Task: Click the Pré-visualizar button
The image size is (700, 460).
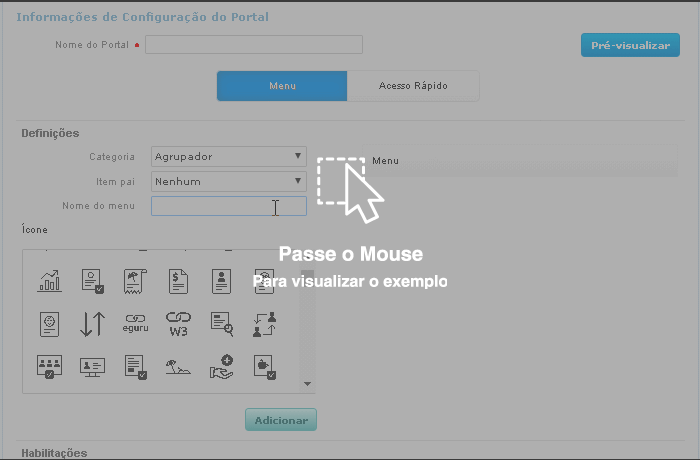Action: [x=630, y=45]
